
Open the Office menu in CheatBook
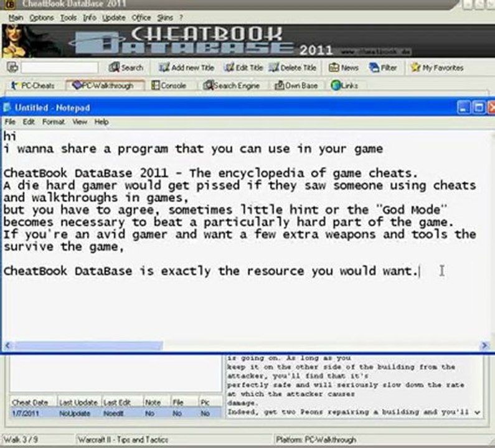141,17
